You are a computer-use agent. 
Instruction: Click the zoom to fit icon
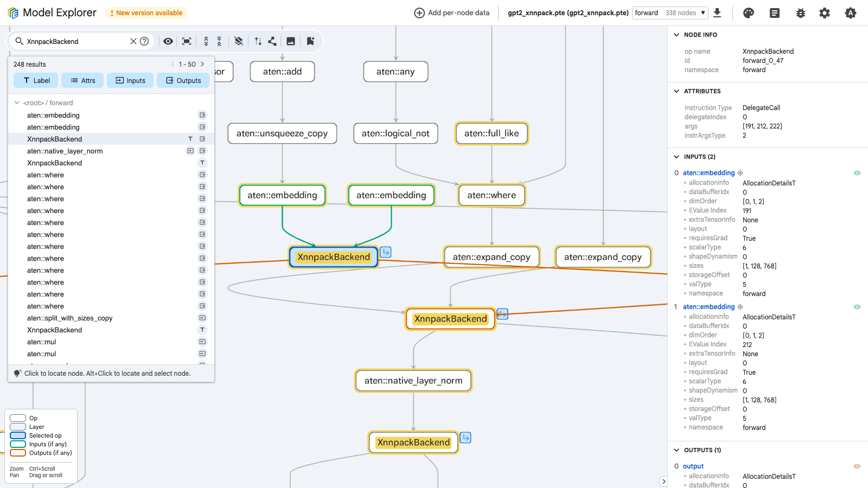coord(187,41)
